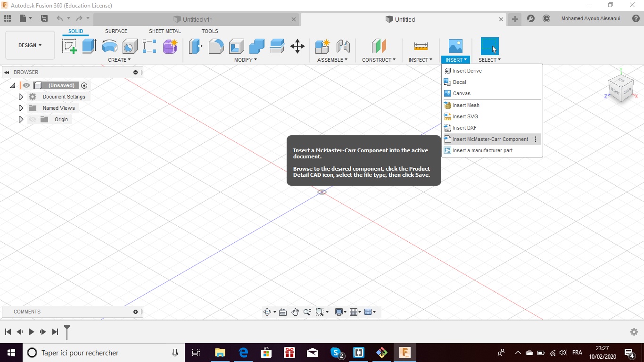This screenshot has width=644, height=362.
Task: Open the CONSTRUCT dropdown menu
Action: pos(379,60)
